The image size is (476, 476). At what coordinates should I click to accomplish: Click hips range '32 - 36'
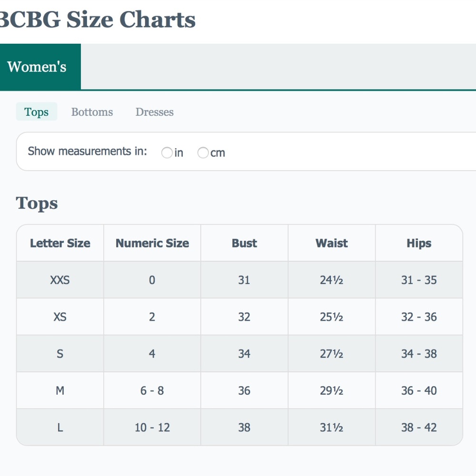(x=419, y=317)
